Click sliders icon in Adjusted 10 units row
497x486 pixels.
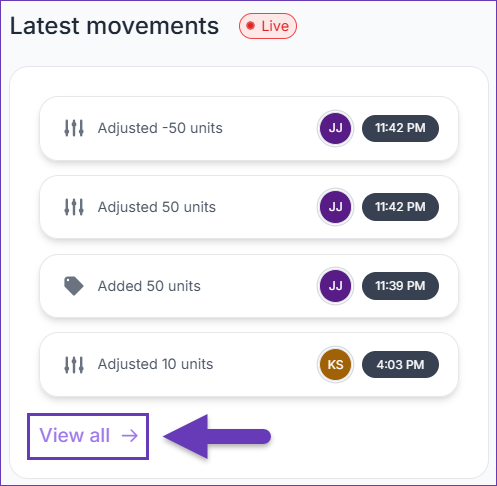click(x=74, y=364)
